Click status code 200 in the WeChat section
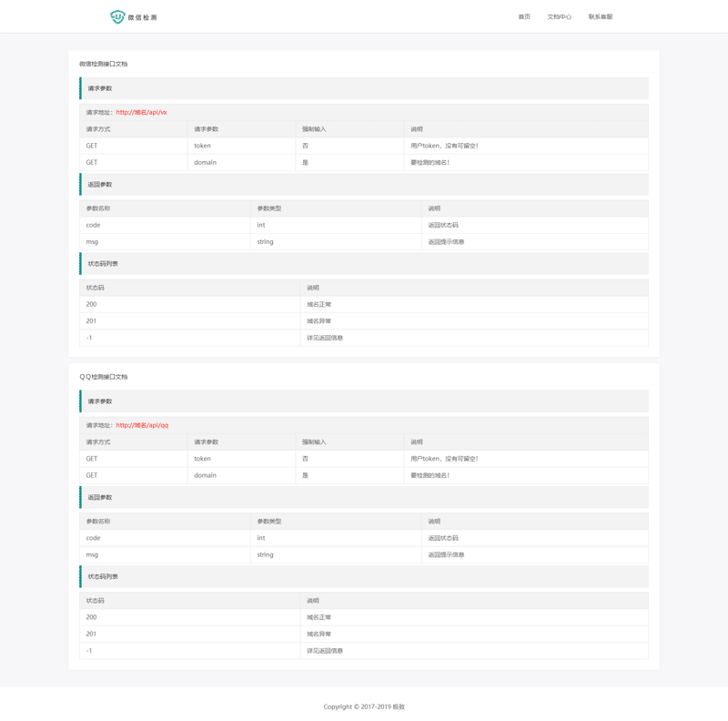Screen dimensions: 728x721 tap(91, 304)
